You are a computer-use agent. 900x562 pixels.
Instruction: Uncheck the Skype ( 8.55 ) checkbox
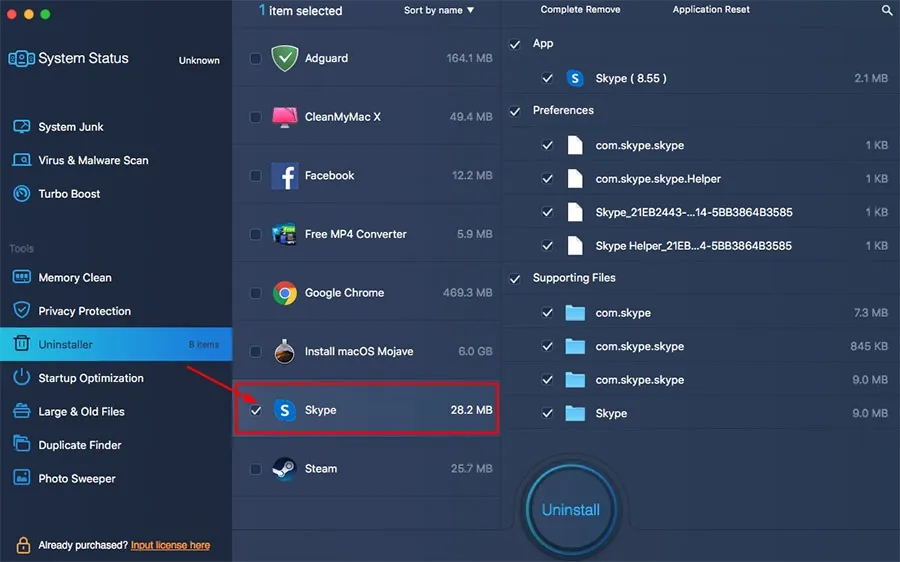[x=547, y=78]
